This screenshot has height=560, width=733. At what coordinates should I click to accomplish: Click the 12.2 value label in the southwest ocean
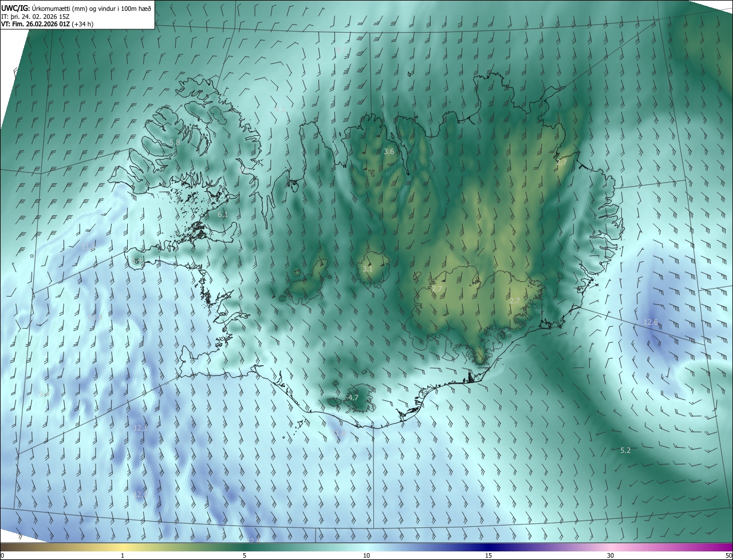[x=141, y=494]
